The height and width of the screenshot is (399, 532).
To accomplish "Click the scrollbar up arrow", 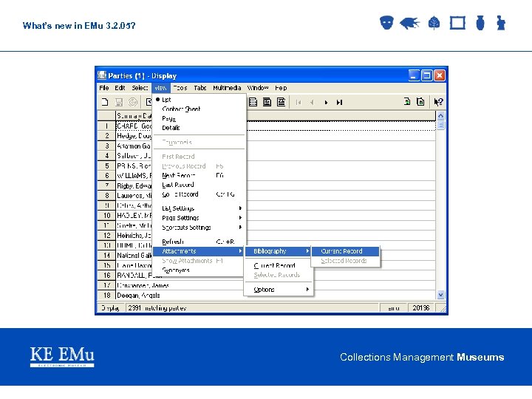I will (440, 116).
